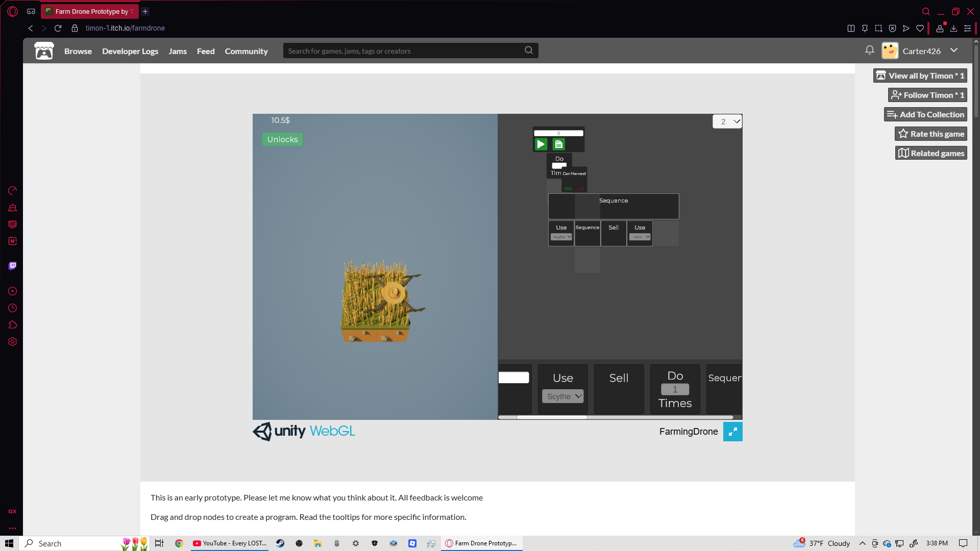The width and height of the screenshot is (980, 551).
Task: Click the node palette horizontal scrollbar
Action: (552, 417)
